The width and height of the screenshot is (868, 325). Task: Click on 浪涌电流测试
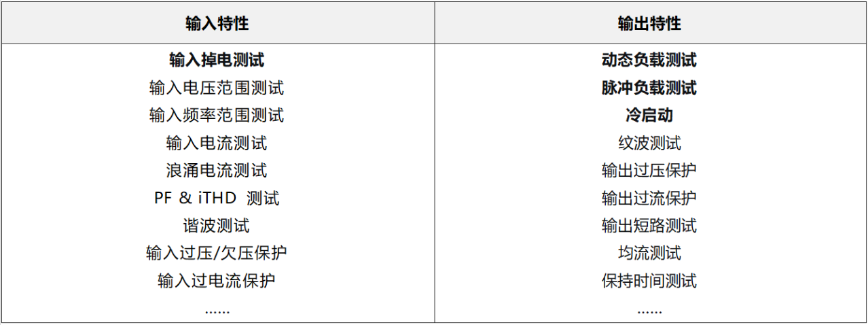pos(217,171)
